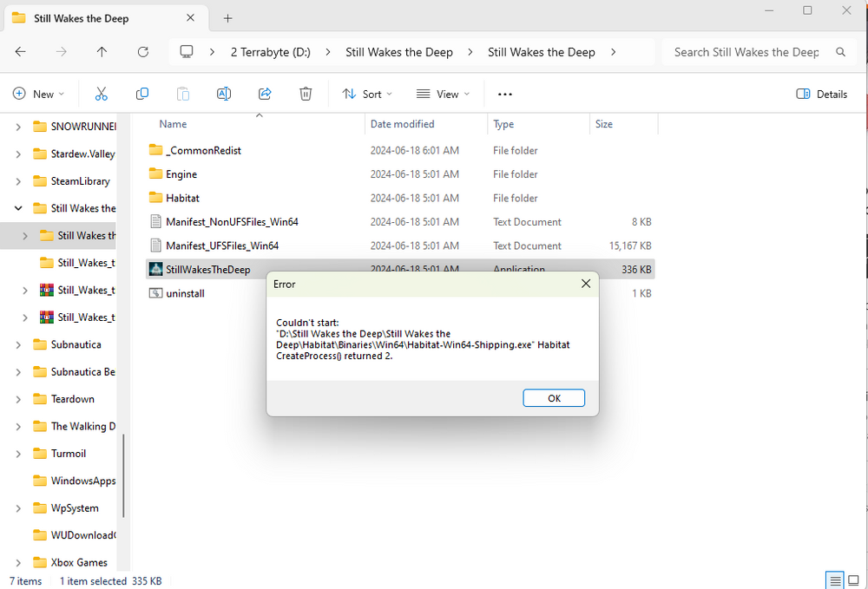Select WindowsApps folder in navigation pane
Image resolution: width=868 pixels, height=589 pixels.
tap(74, 481)
